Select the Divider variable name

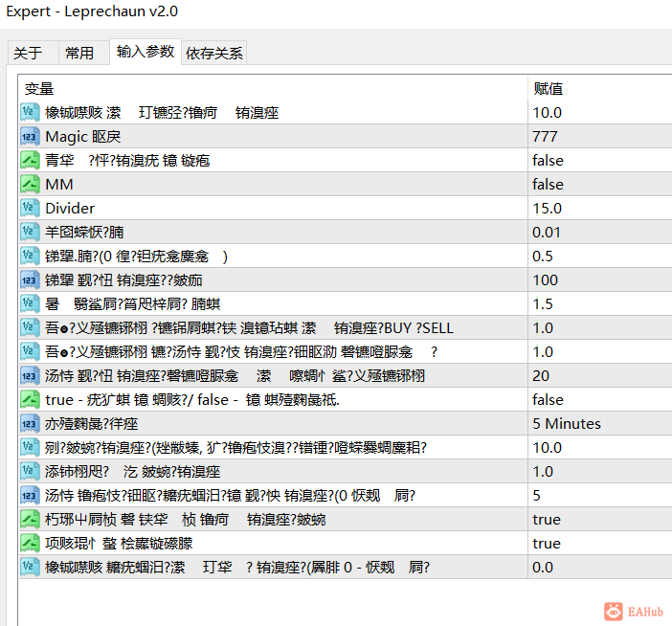pyautogui.click(x=70, y=209)
